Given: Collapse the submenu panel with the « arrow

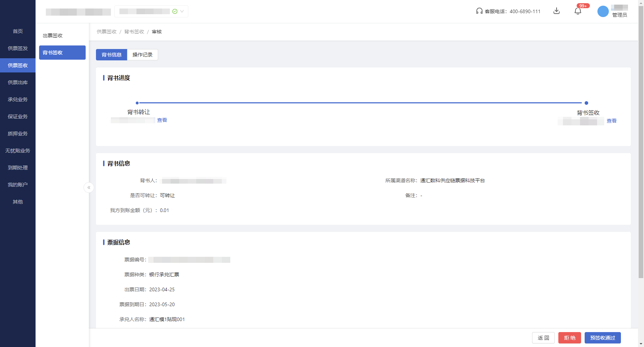Looking at the screenshot, I should tap(89, 188).
